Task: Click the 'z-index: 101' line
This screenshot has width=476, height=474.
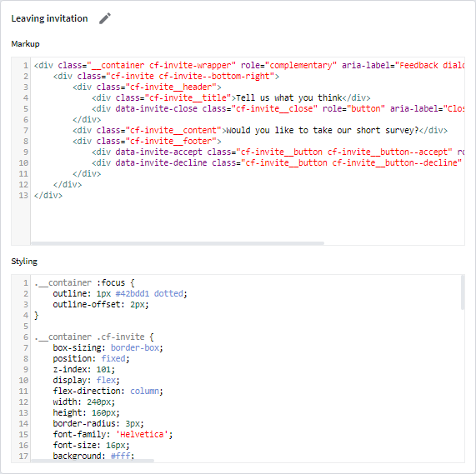Action: click(x=84, y=370)
